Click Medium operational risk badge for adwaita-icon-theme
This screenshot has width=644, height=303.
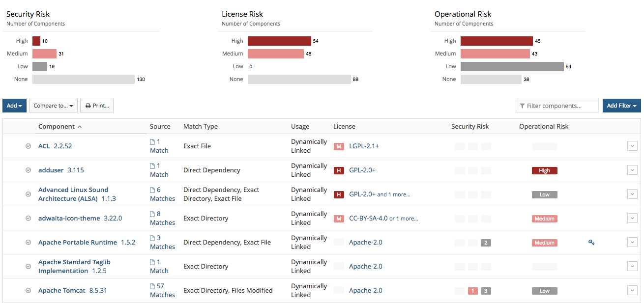[x=544, y=219]
